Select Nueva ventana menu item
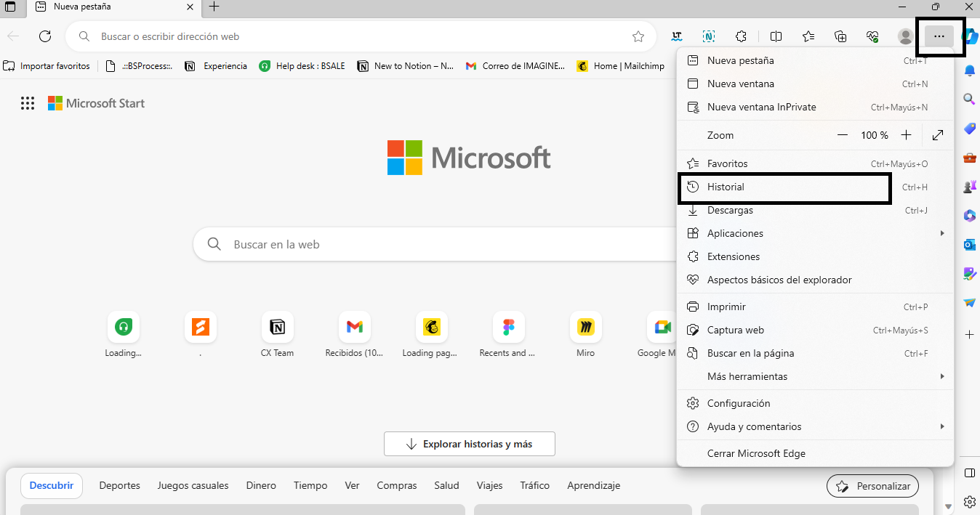This screenshot has width=980, height=515. [815, 84]
